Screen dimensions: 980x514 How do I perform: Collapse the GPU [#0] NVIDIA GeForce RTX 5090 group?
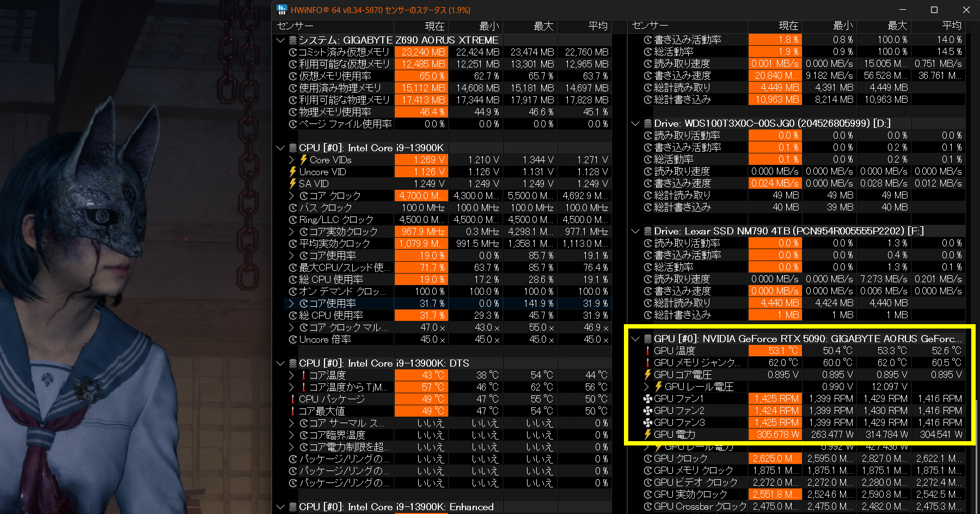click(635, 339)
